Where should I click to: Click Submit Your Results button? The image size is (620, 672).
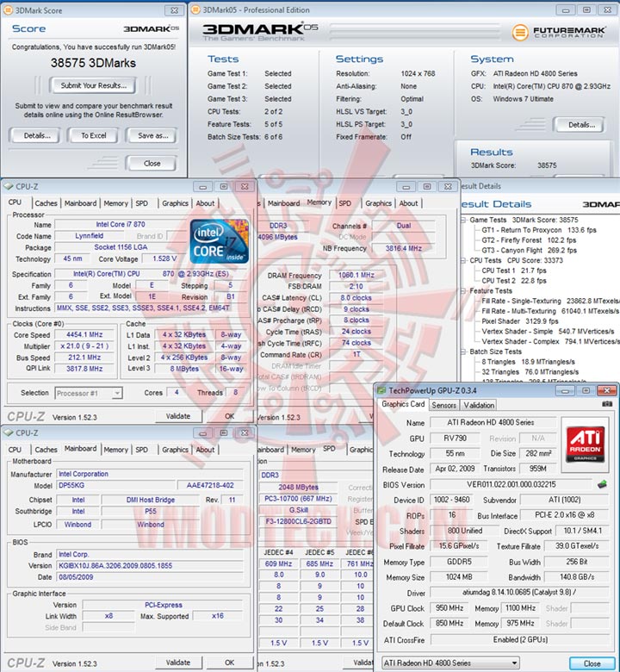93,85
